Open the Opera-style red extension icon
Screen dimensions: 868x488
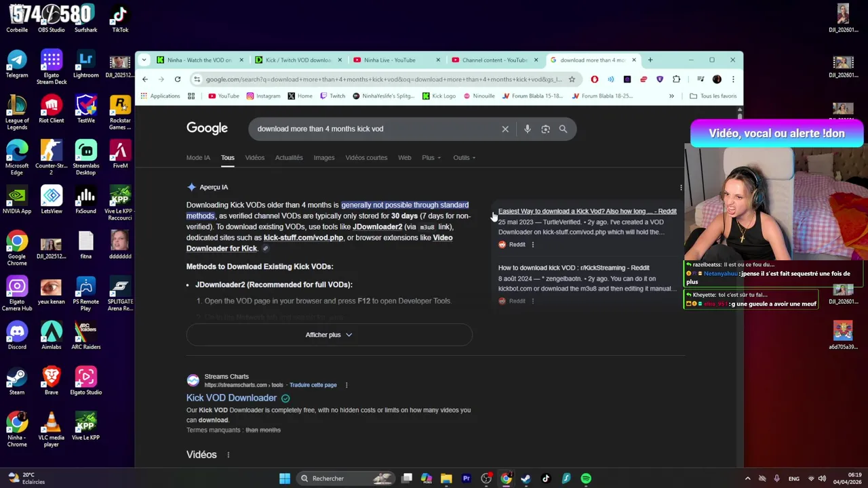coord(595,79)
